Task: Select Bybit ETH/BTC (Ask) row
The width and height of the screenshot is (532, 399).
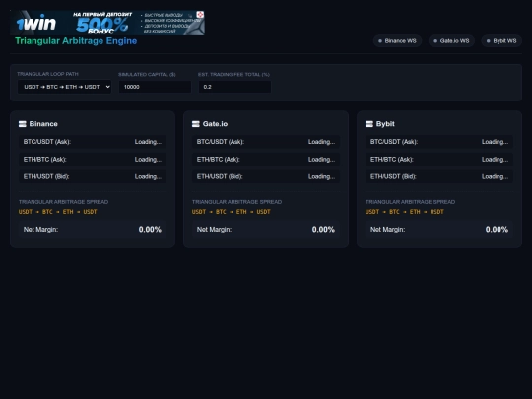Action: pyautogui.click(x=439, y=160)
